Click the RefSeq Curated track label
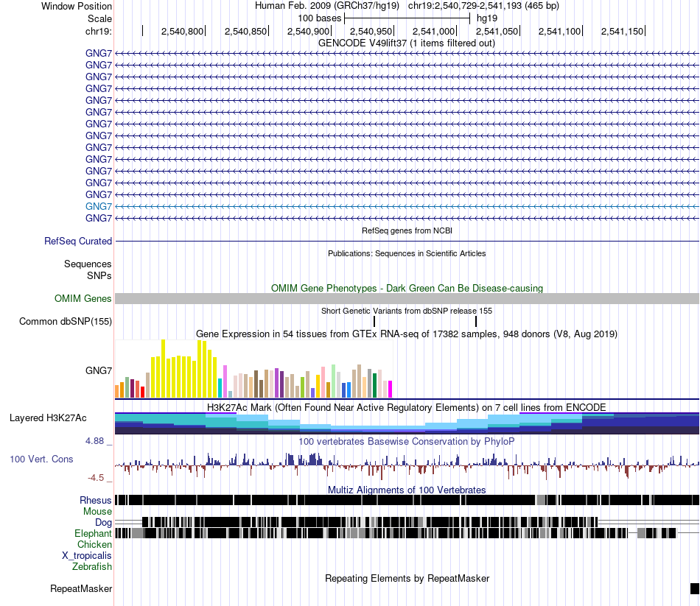The height and width of the screenshot is (606, 700). (x=77, y=241)
